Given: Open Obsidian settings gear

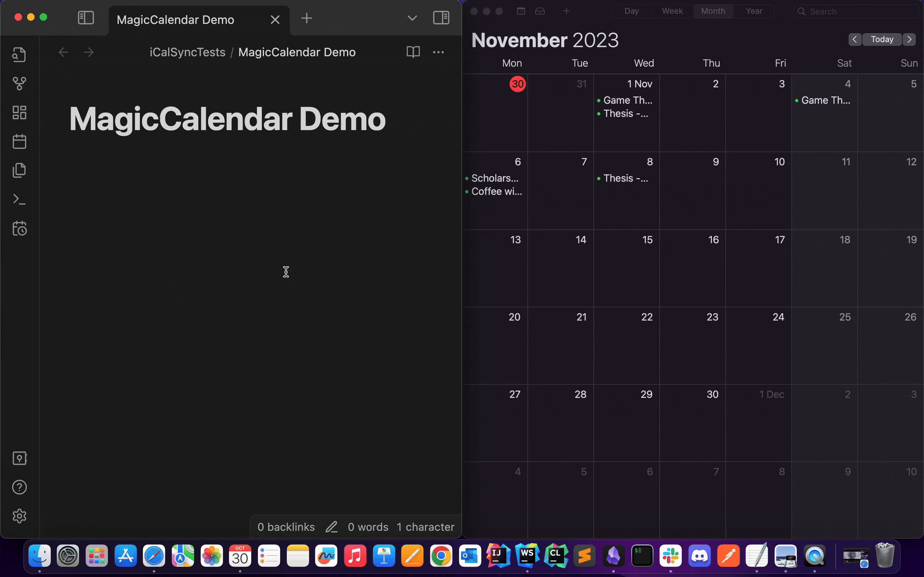Looking at the screenshot, I should pyautogui.click(x=19, y=516).
